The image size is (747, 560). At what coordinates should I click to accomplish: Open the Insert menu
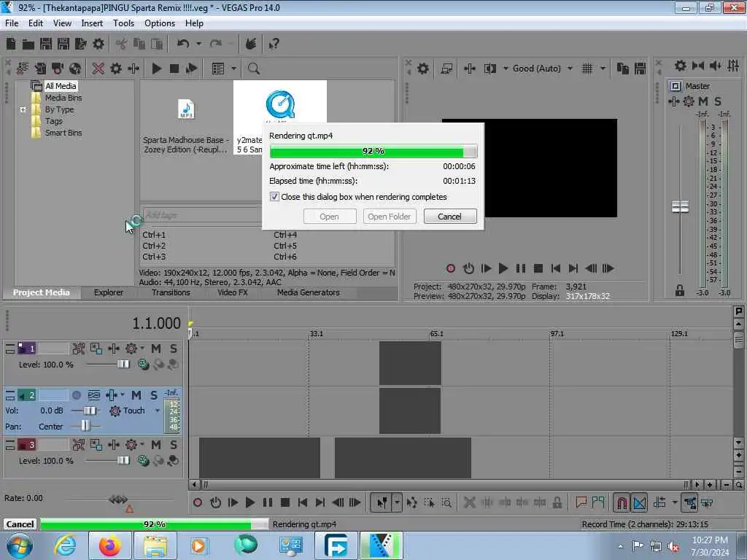tap(92, 23)
